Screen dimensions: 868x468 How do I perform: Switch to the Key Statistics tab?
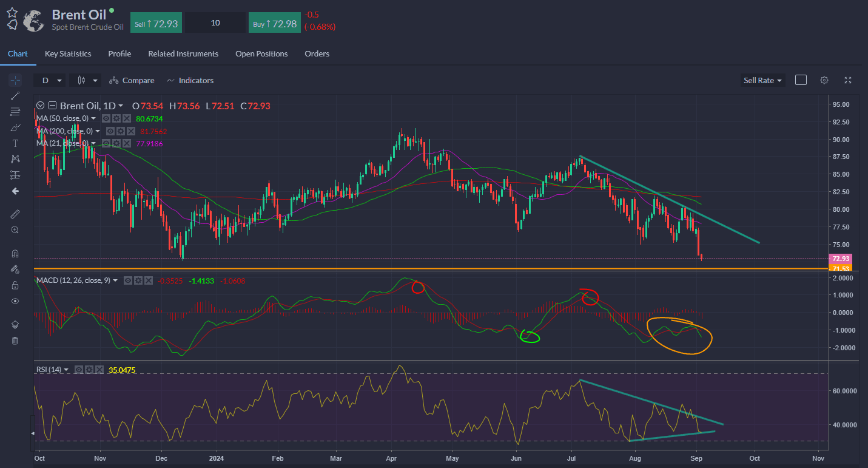[x=68, y=53]
